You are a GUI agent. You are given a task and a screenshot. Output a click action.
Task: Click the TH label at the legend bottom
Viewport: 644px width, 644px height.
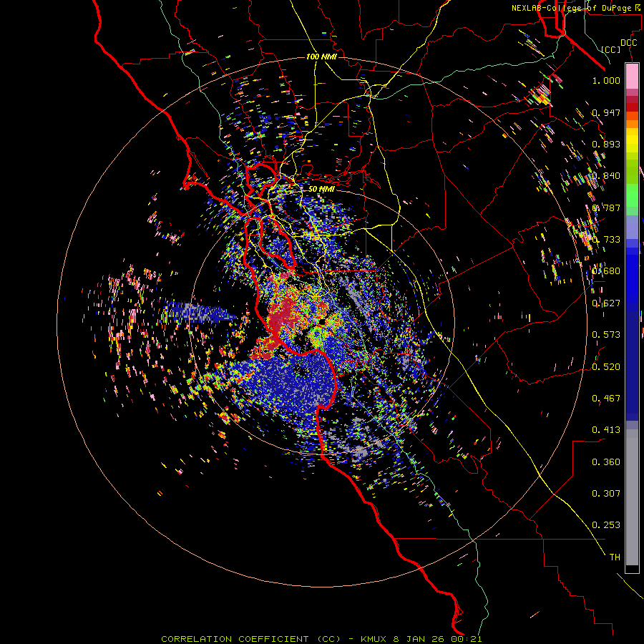click(x=615, y=557)
